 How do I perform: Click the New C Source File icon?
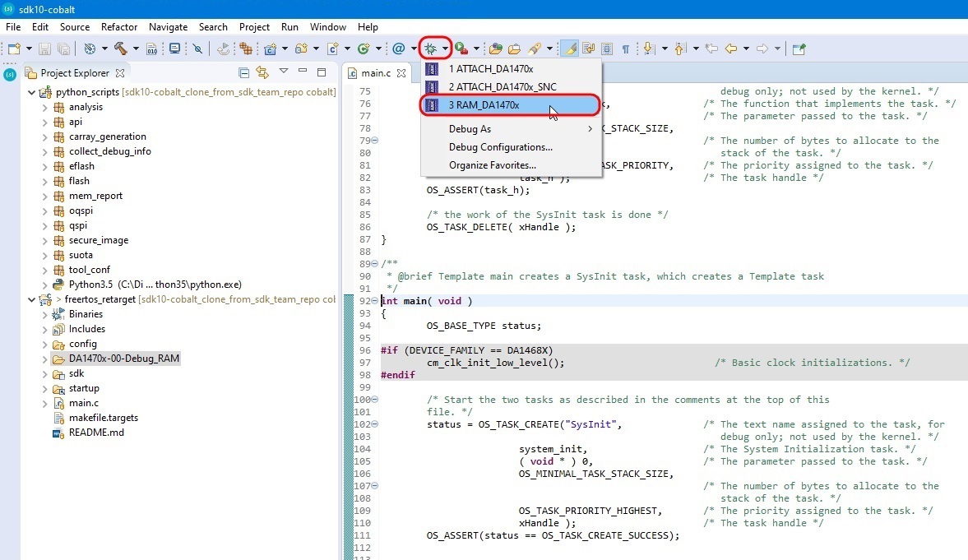(333, 49)
